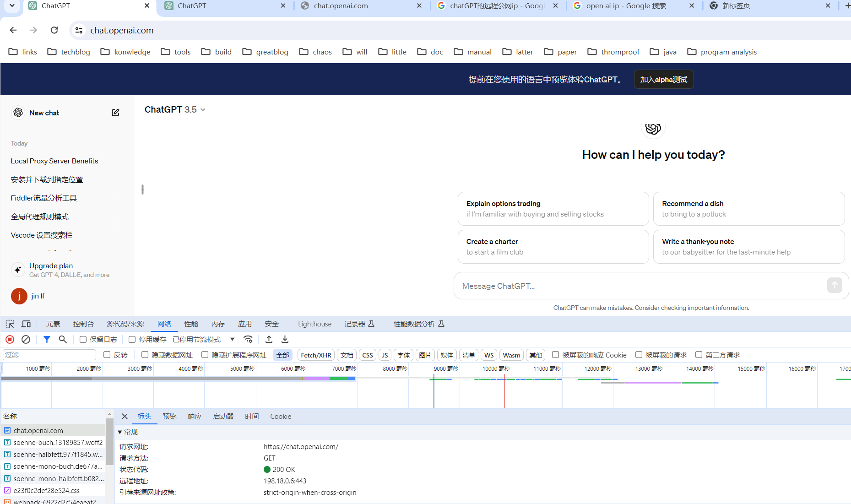Viewport: 851px width, 504px height.
Task: Switch to the 控制台 DevTools tab
Action: click(83, 324)
